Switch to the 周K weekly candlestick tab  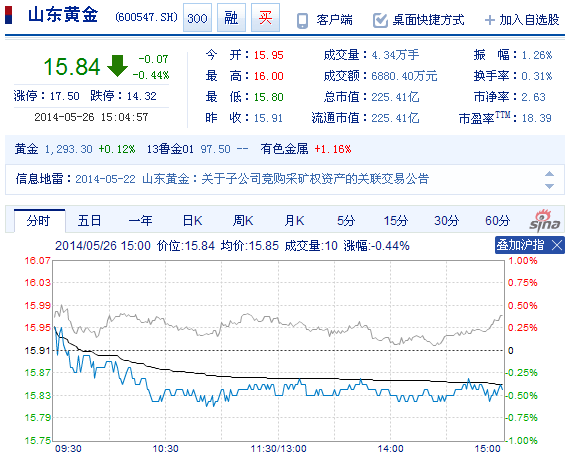[243, 221]
